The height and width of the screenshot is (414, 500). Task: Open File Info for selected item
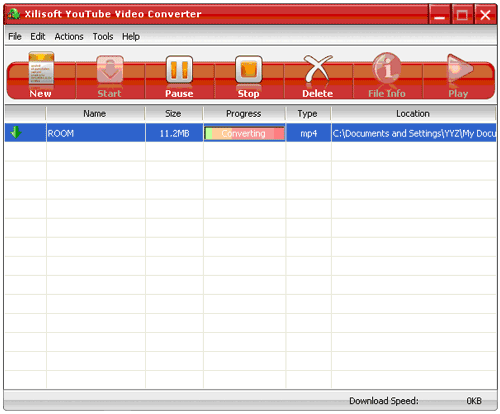387,75
